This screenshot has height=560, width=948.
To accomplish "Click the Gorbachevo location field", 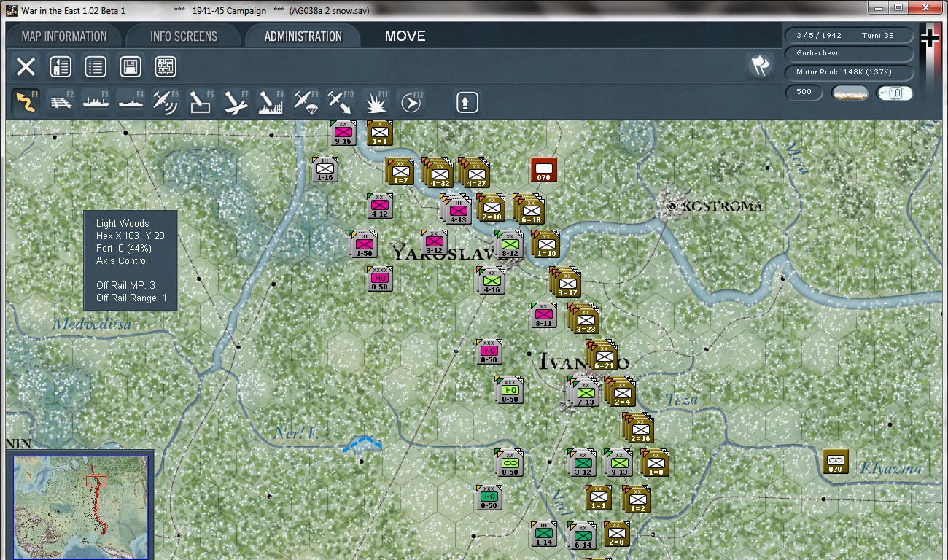I will coord(849,54).
